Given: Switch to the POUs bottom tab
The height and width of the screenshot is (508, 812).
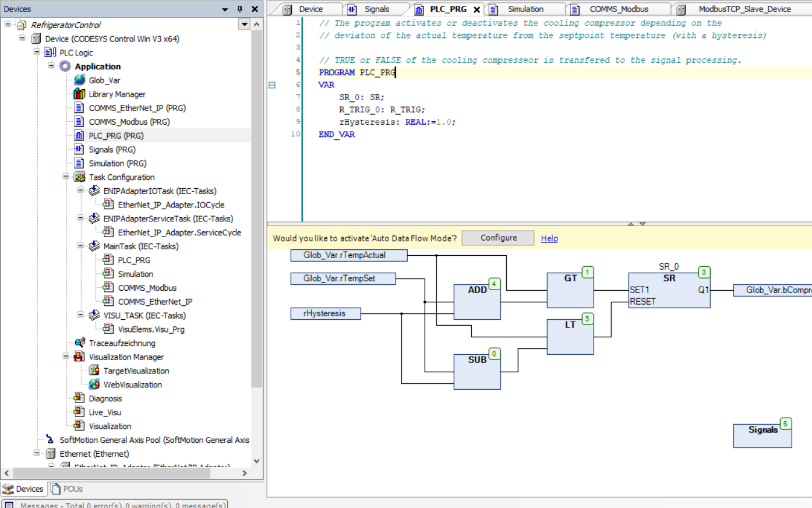Looking at the screenshot, I should 66,489.
